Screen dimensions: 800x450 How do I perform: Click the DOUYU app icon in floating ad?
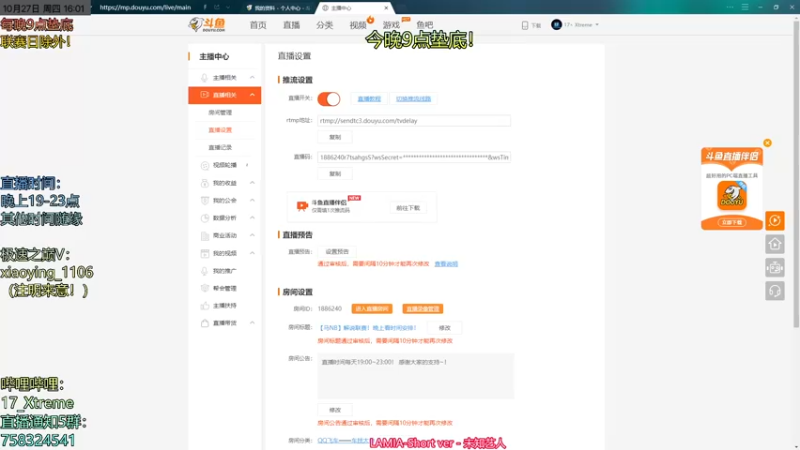point(732,195)
